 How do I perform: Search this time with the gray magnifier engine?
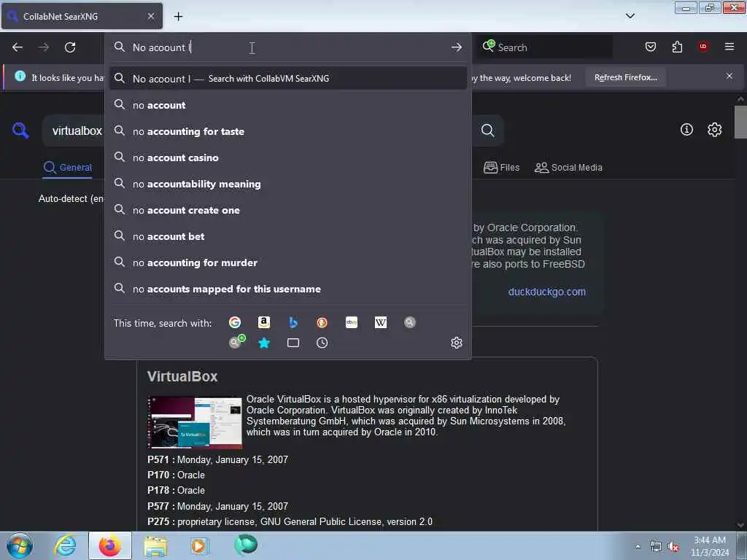click(410, 322)
